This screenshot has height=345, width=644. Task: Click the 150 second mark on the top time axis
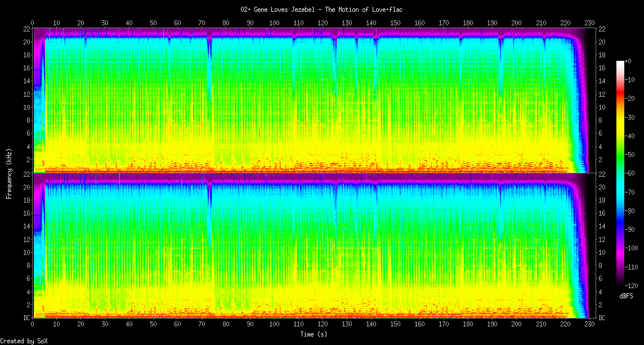395,23
